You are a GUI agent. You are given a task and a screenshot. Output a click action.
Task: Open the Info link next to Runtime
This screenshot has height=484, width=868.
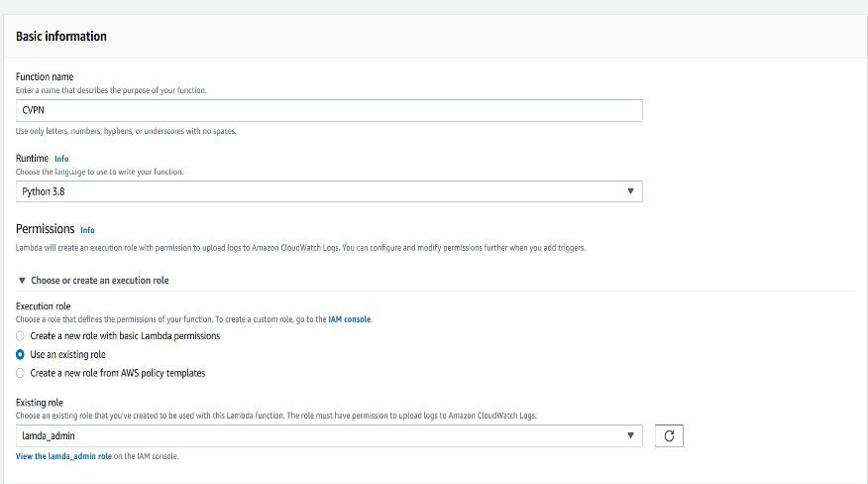[x=61, y=159]
